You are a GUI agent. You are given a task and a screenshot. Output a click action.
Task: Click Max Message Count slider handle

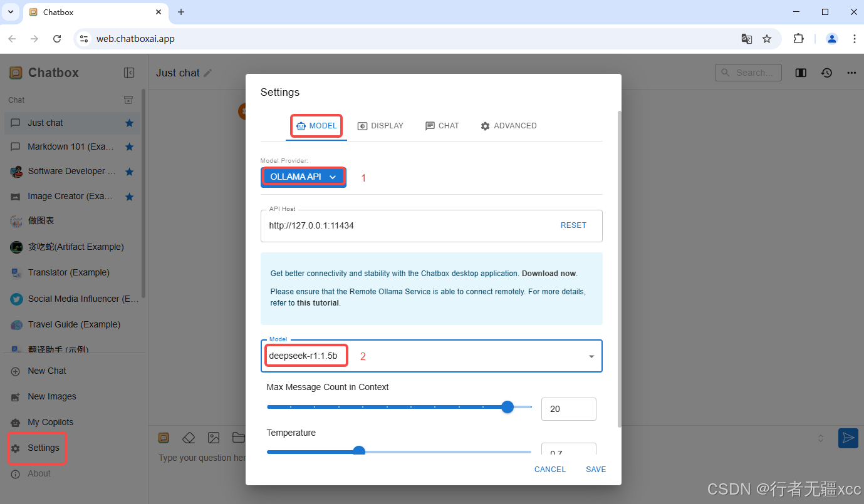pyautogui.click(x=507, y=407)
